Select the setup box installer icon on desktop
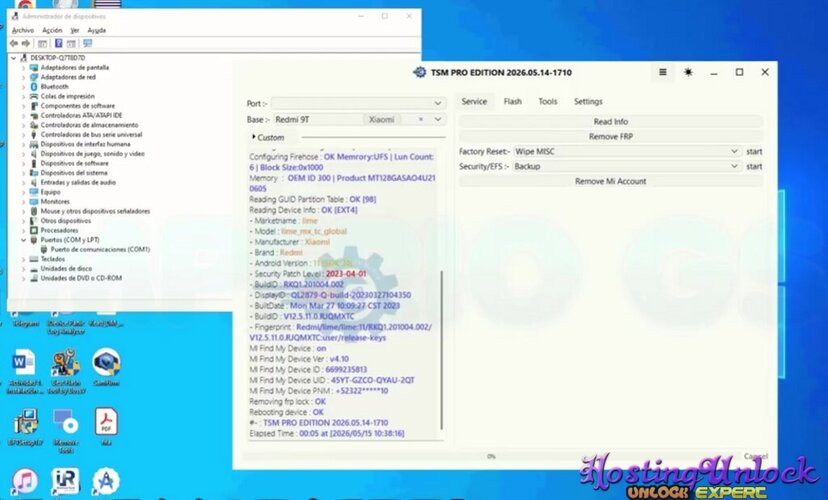This screenshot has height=500, width=828. [25, 421]
